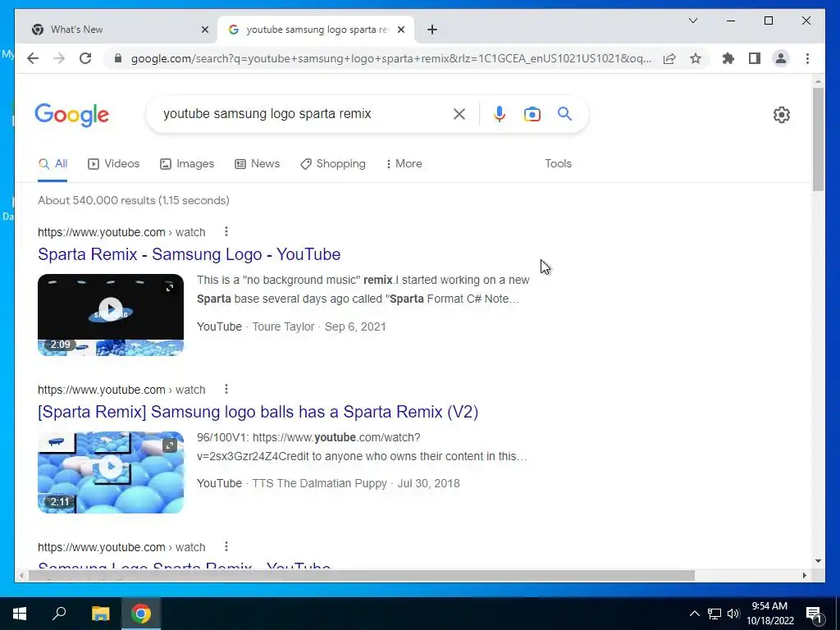The image size is (840, 630).
Task: Play the 2:09 Samsung logo video thumbnail
Action: click(x=111, y=314)
